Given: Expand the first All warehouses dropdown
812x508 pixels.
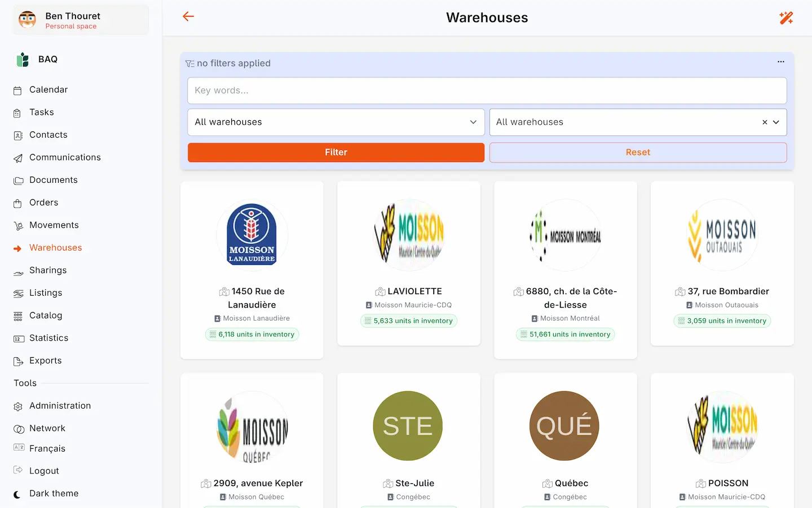Looking at the screenshot, I should pyautogui.click(x=336, y=122).
